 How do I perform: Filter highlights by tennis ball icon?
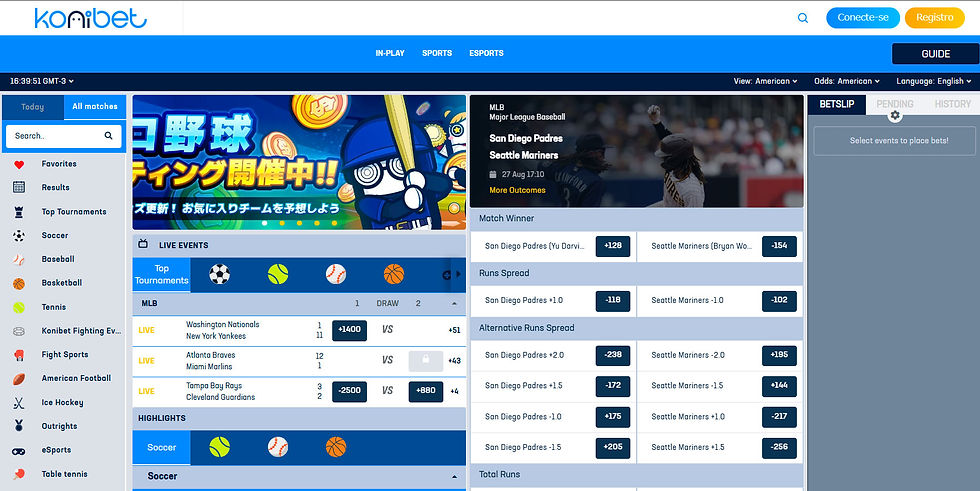pyautogui.click(x=219, y=447)
